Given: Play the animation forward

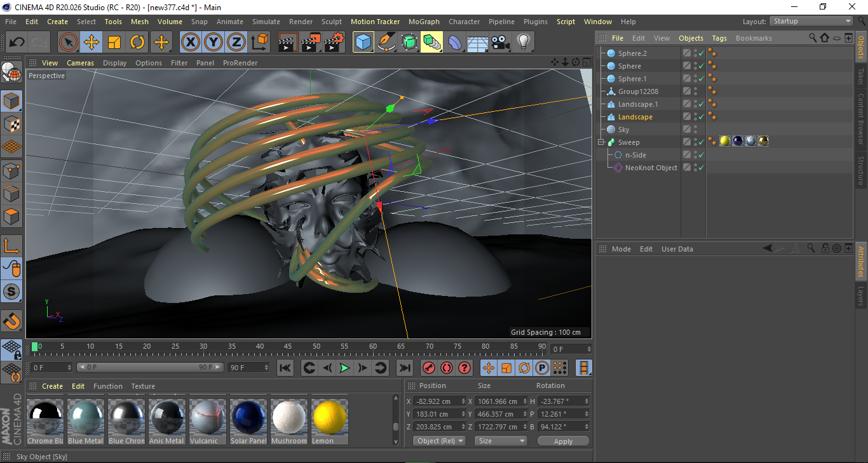Looking at the screenshot, I should (344, 368).
